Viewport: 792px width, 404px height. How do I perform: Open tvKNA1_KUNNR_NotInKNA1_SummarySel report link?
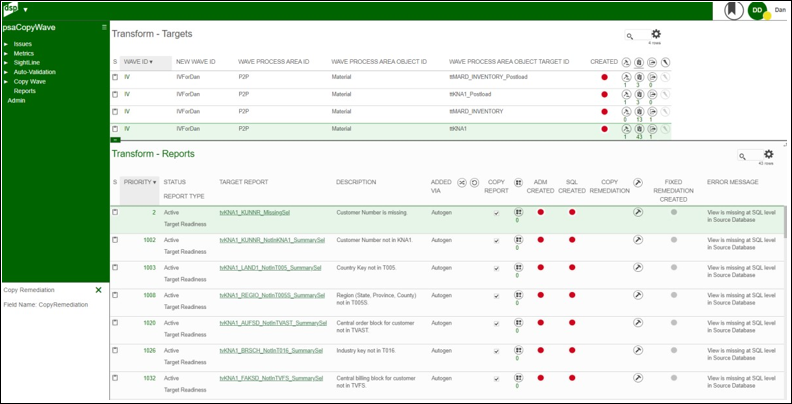272,240
